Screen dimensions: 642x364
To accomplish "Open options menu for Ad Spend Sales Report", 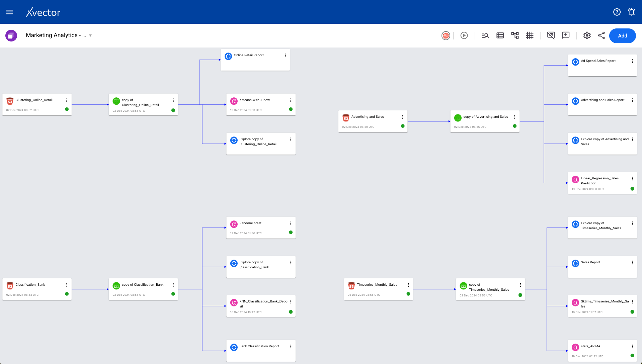I will coord(632,61).
